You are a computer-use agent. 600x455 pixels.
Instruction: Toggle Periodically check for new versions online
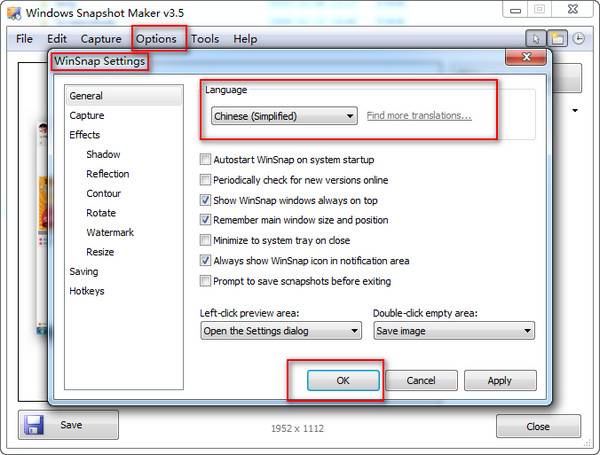205,179
